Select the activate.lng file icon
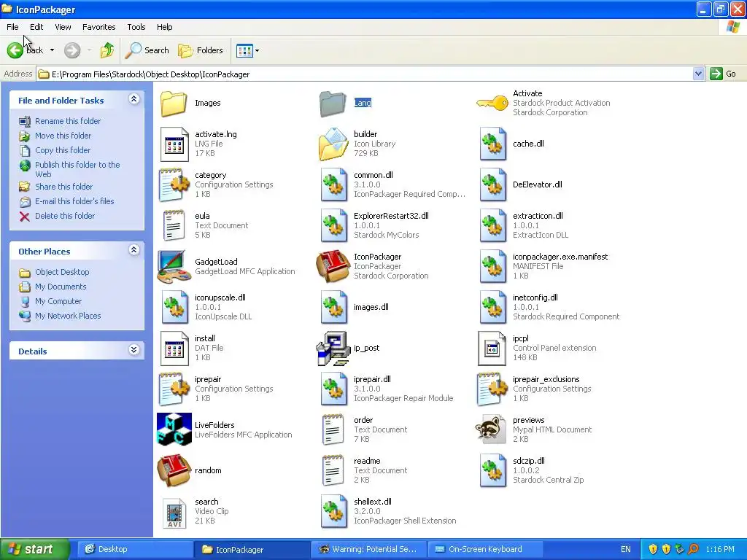This screenshot has height=560, width=747. [x=174, y=144]
